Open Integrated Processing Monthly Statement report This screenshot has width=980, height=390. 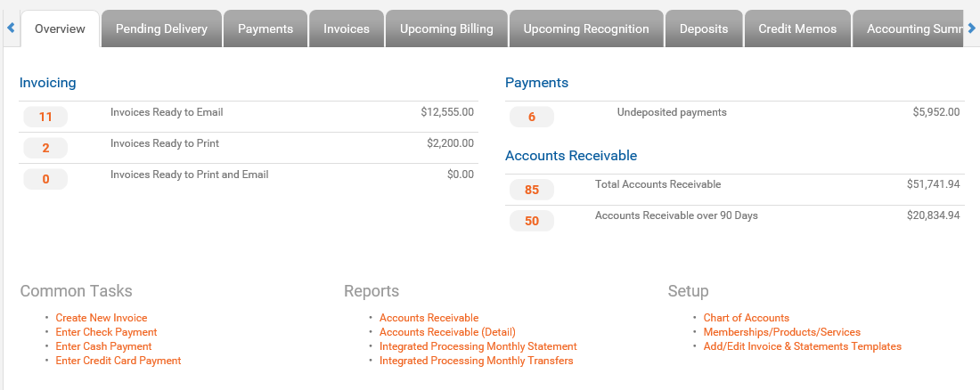coord(478,346)
